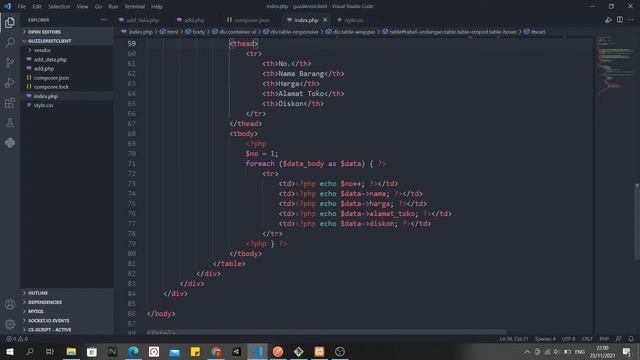Open the Search view in activity bar
This screenshot has width=640, height=360.
[10, 42]
